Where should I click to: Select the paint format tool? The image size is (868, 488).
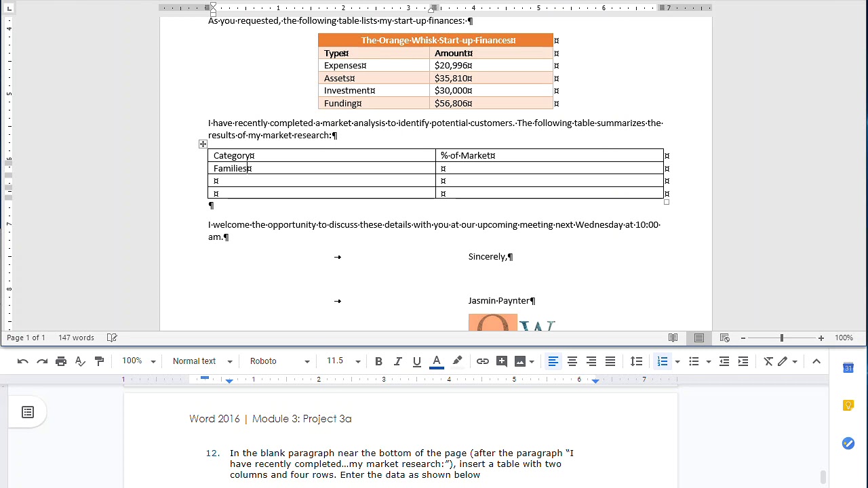pos(99,361)
